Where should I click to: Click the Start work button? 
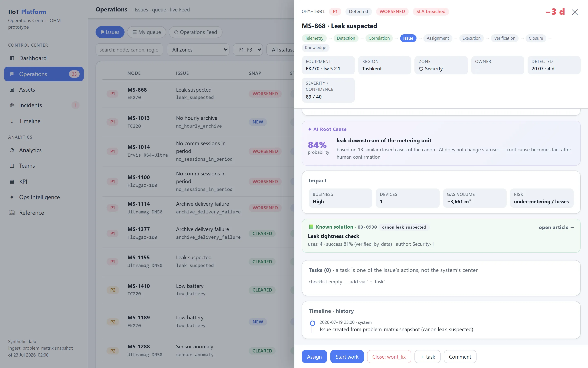[347, 357]
